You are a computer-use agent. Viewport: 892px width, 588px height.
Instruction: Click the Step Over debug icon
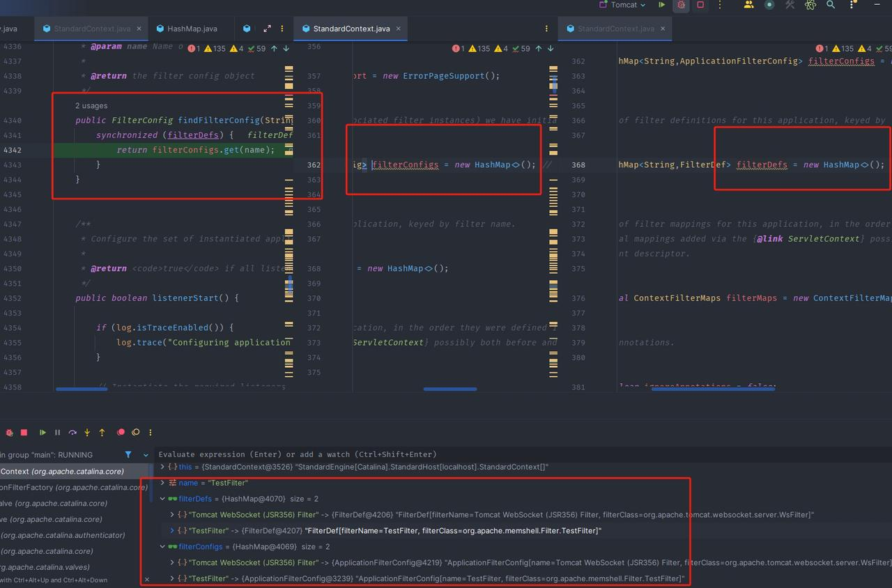click(72, 433)
